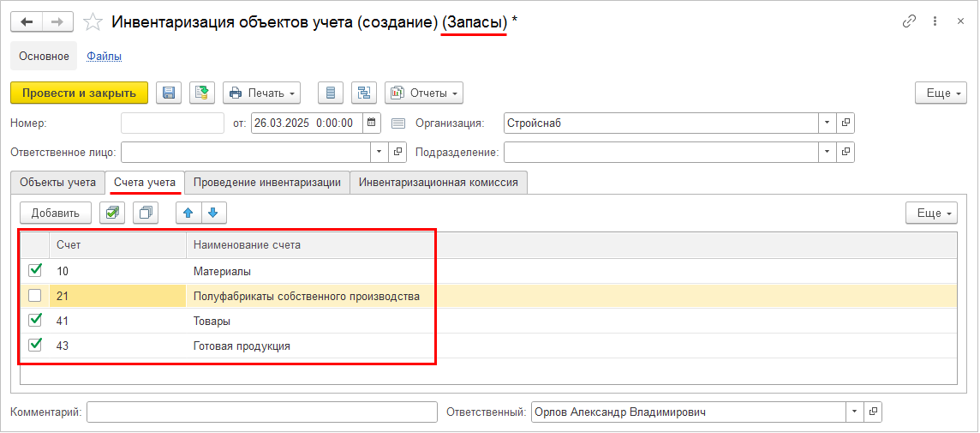Click the post document icon
This screenshot has height=433, width=980.
202,93
